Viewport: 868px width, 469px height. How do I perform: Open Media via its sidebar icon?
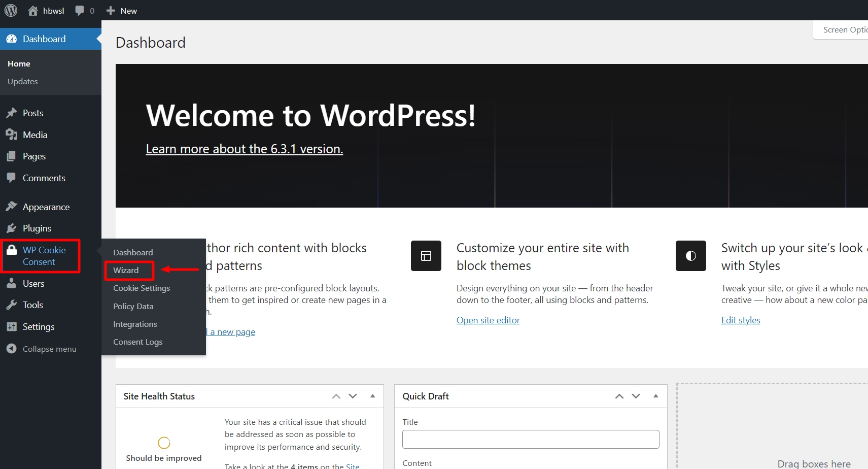point(12,135)
